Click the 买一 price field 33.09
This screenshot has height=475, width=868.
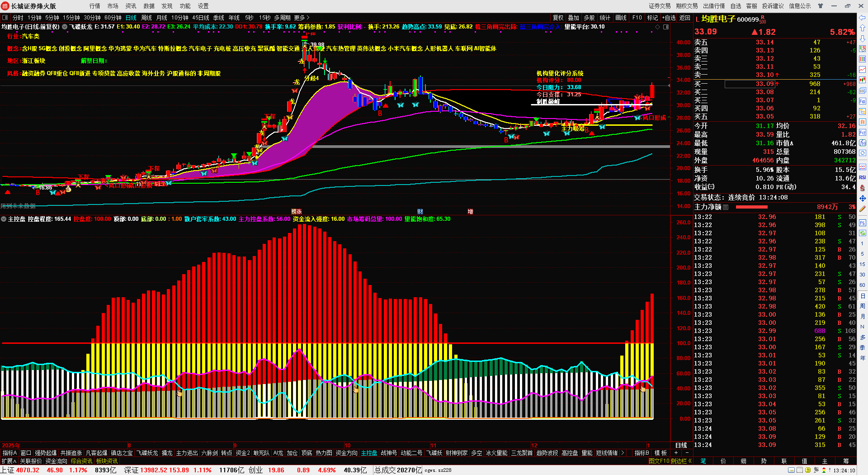pos(750,84)
